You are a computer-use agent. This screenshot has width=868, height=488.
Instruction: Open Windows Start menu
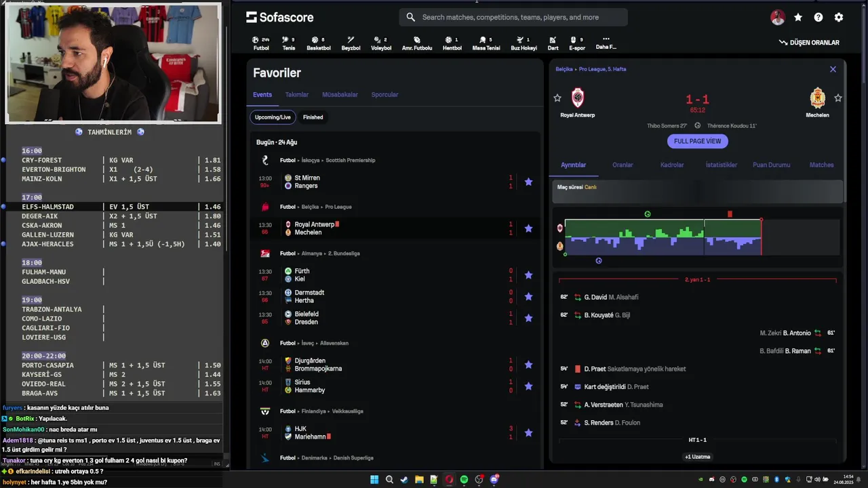374,480
